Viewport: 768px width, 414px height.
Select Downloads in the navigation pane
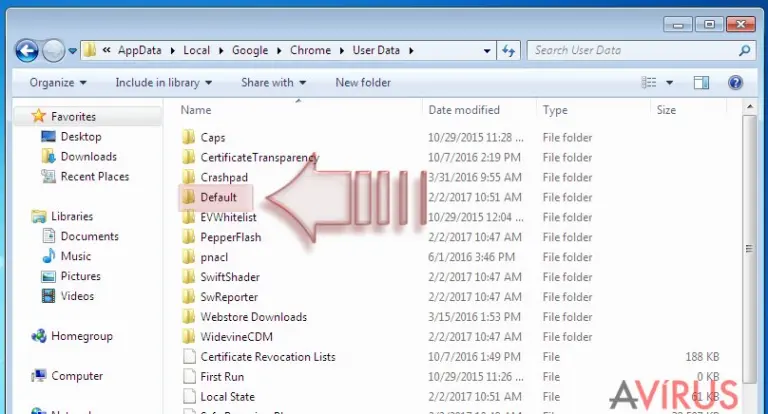point(89,157)
